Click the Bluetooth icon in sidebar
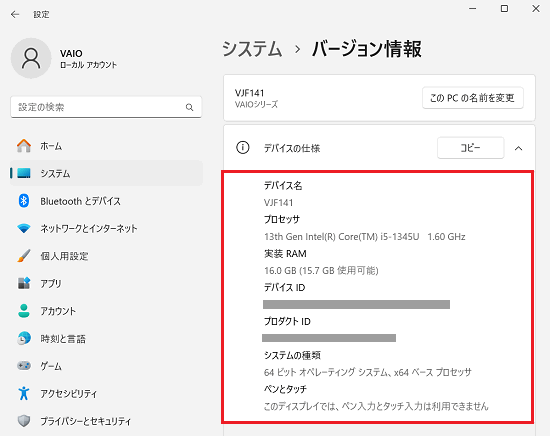 pyautogui.click(x=24, y=201)
